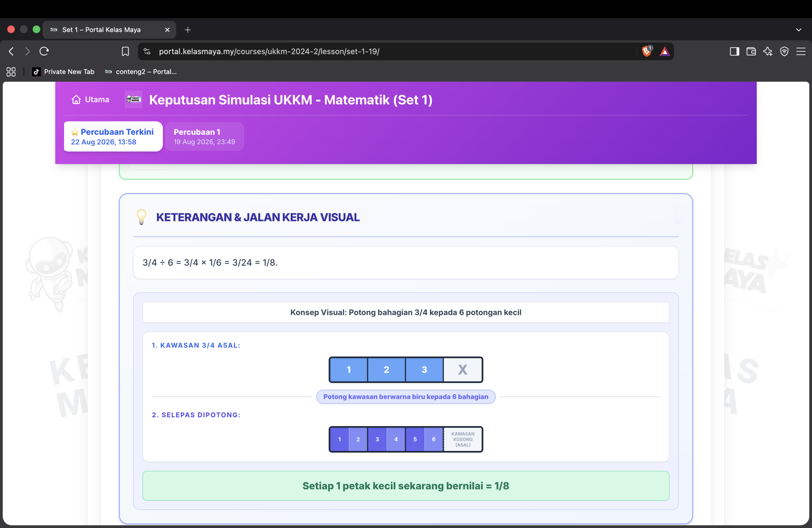Image resolution: width=812 pixels, height=528 pixels.
Task: Click small piece 6 in the cut bar
Action: (434, 439)
